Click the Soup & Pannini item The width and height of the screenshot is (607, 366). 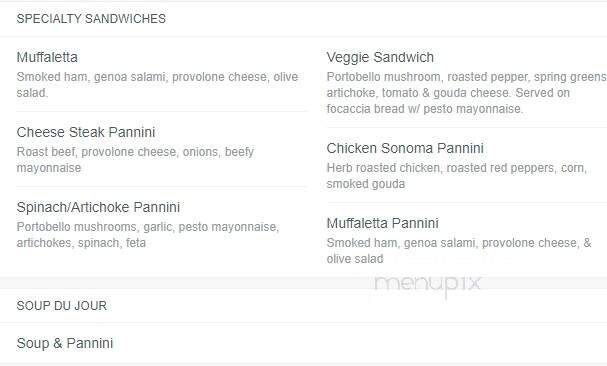click(x=65, y=343)
